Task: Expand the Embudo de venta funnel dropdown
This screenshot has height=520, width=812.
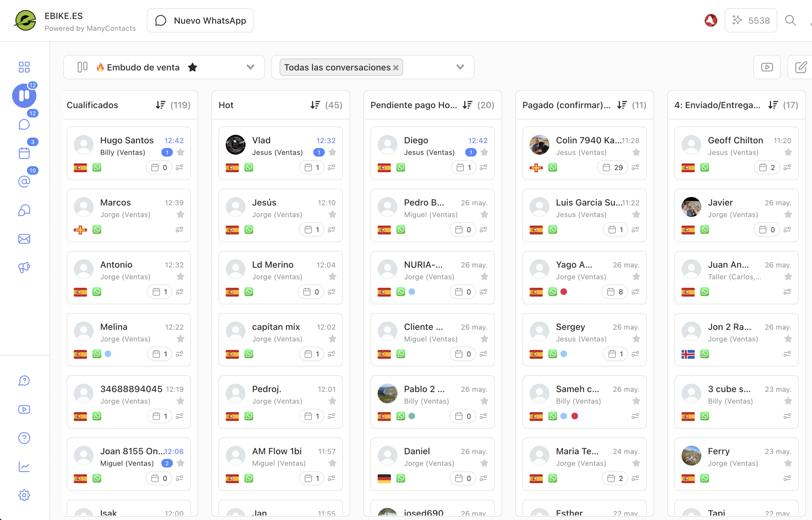Action: [250, 67]
